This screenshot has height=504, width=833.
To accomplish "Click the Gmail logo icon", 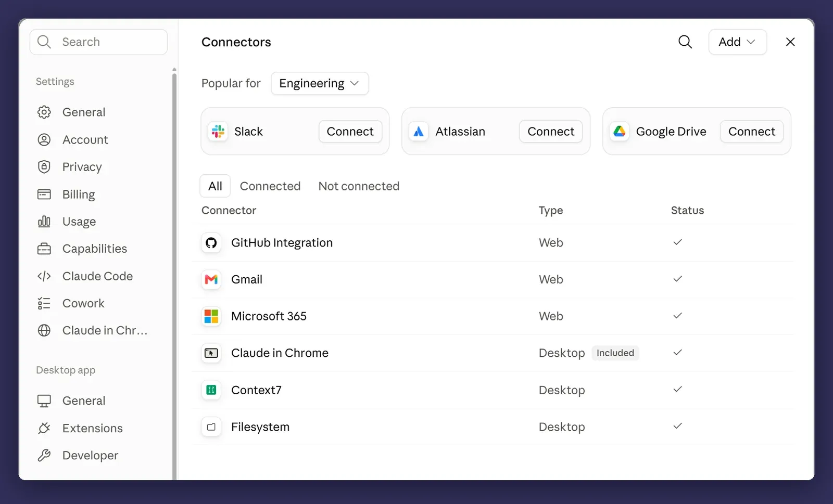I will click(211, 280).
